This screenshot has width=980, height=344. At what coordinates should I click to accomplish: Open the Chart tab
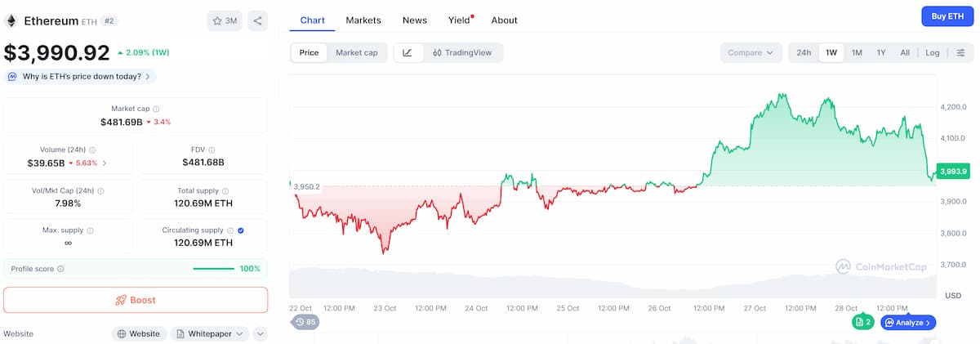click(x=313, y=20)
